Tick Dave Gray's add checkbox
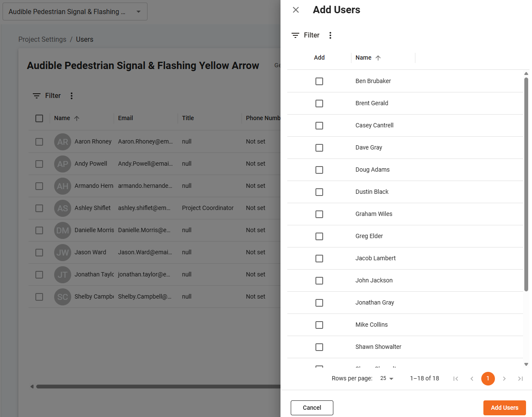 pos(319,148)
